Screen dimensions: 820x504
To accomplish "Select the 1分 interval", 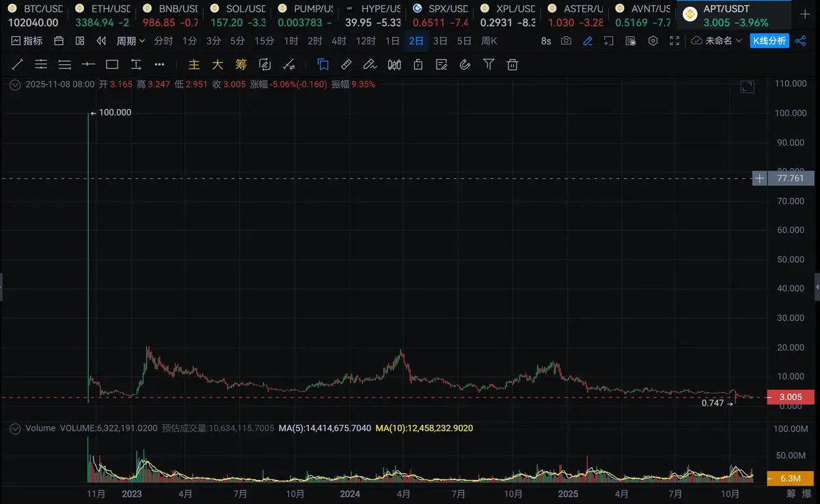I will pos(189,41).
